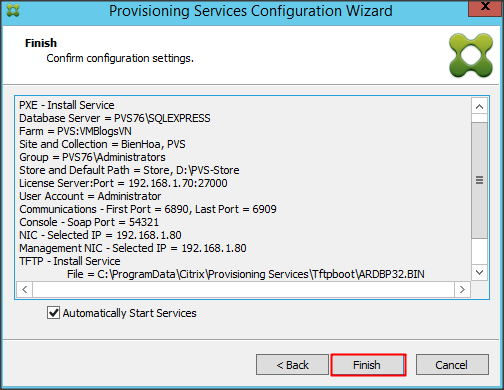Select 'Site and Collection = BienHoa, PVS' line
The height and width of the screenshot is (390, 504).
102,144
